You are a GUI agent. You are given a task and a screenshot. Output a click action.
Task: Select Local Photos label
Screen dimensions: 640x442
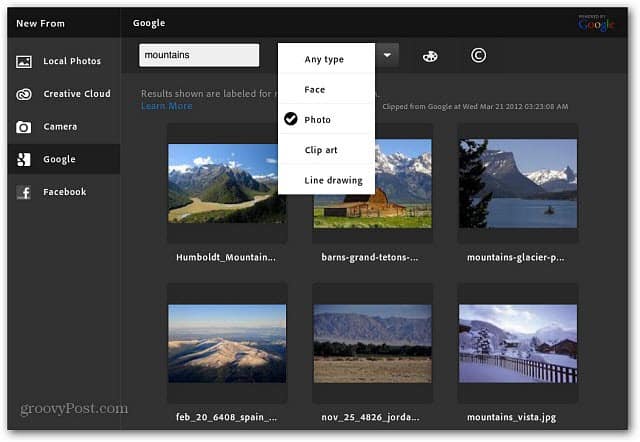(72, 61)
